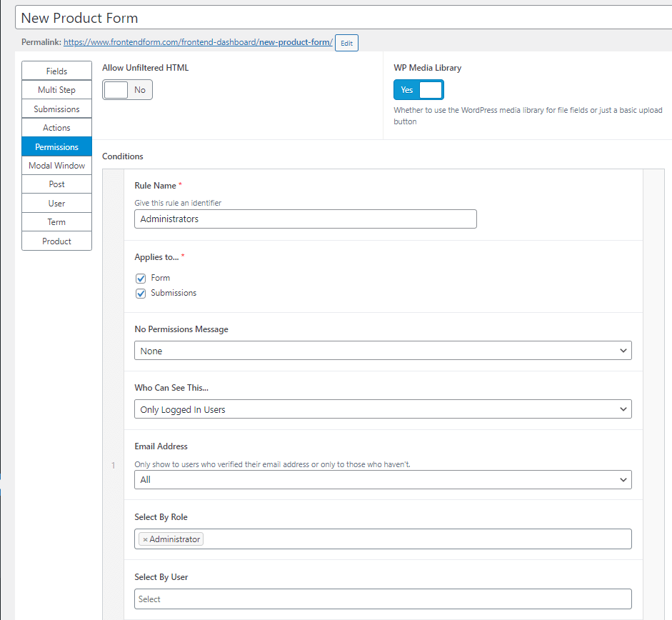Image resolution: width=672 pixels, height=620 pixels.
Task: Switch to the Multi Step tab
Action: (x=56, y=89)
